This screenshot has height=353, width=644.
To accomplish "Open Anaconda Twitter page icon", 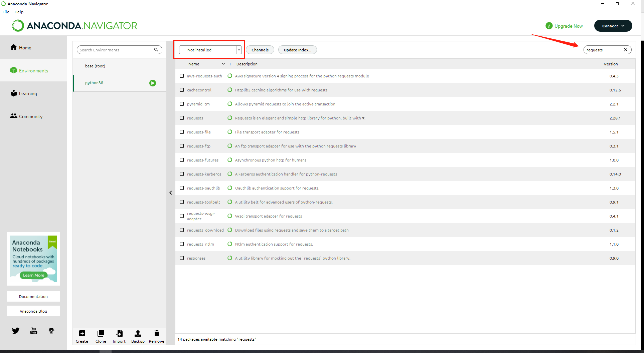I will (x=16, y=331).
